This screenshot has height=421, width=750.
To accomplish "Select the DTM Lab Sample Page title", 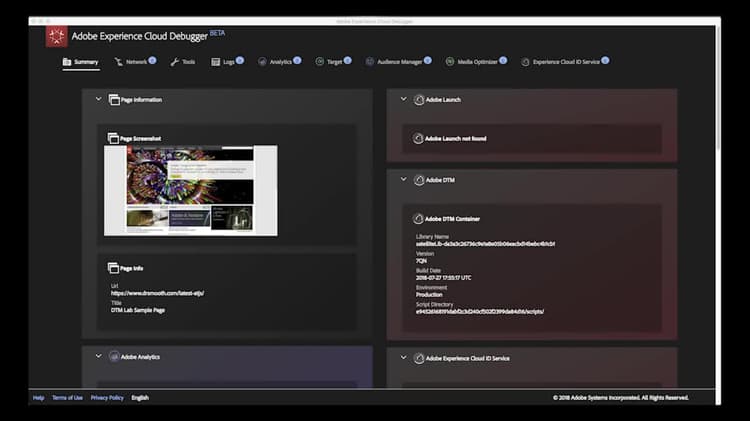I will coord(138,310).
